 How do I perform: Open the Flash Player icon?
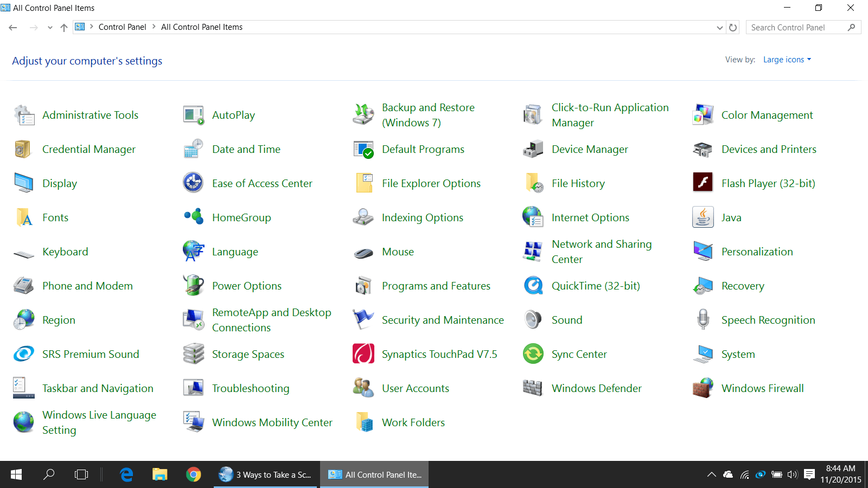point(703,182)
